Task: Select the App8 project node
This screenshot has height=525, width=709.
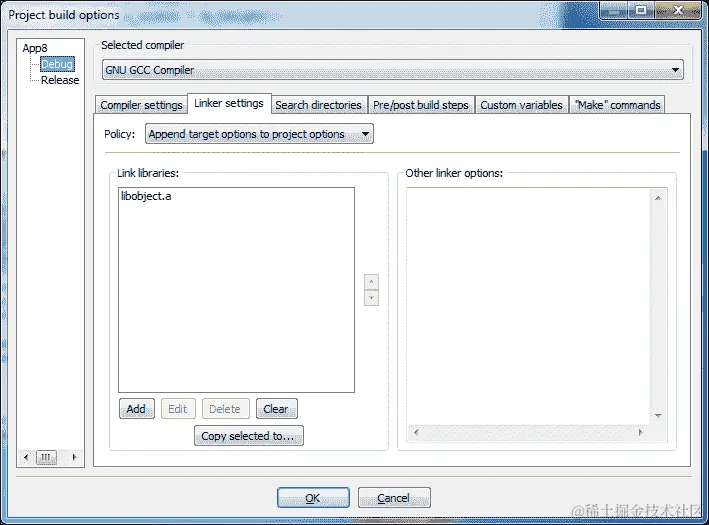Action: point(35,48)
